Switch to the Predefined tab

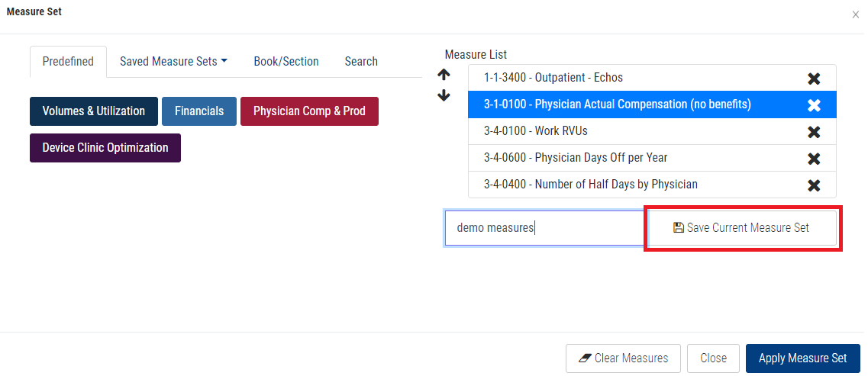[68, 62]
